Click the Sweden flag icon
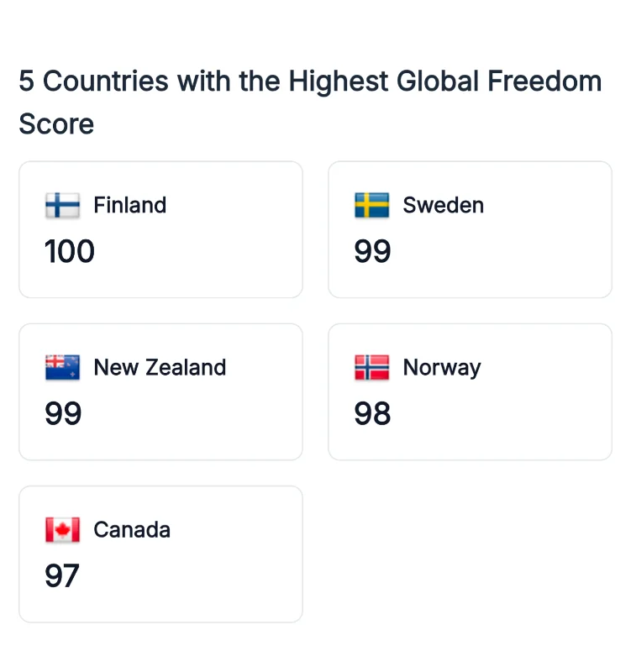Viewport: 631px width, 672px height. coord(372,205)
